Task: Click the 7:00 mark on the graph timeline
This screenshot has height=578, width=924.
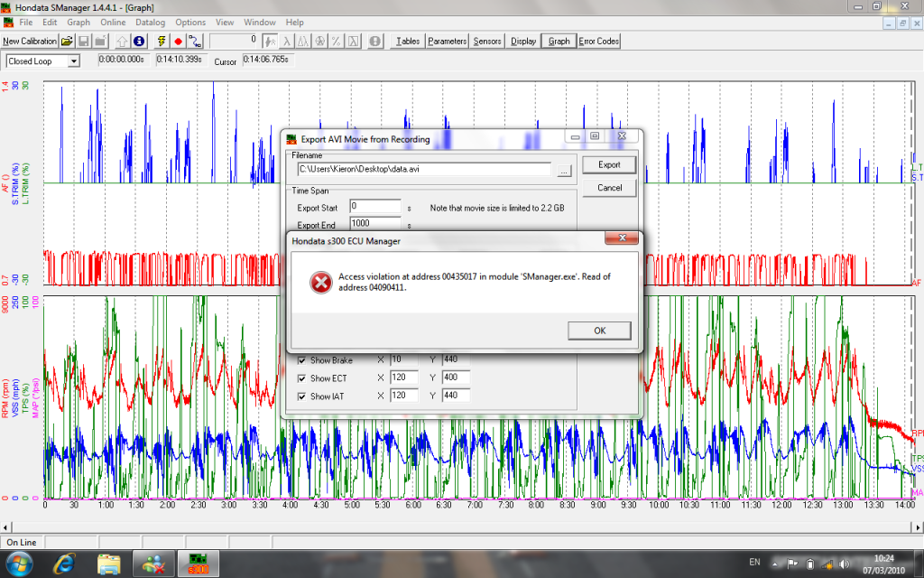Action: (x=473, y=506)
